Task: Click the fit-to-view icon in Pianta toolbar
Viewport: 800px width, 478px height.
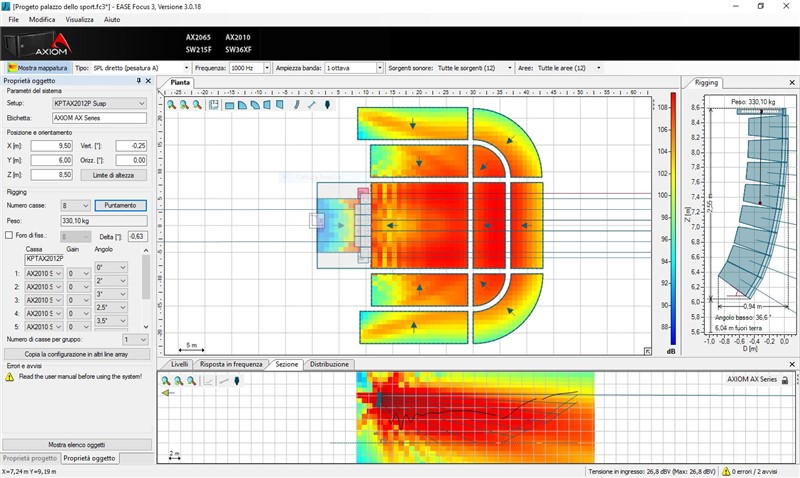Action: pos(214,104)
